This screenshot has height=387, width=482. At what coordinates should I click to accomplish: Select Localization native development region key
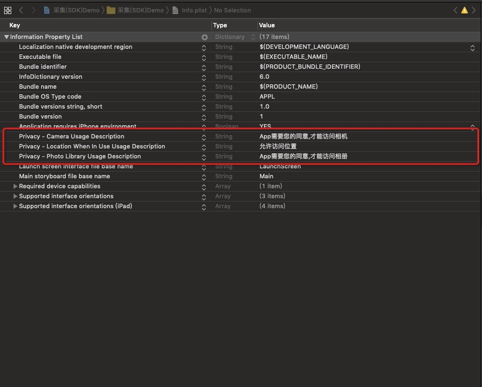click(x=75, y=47)
